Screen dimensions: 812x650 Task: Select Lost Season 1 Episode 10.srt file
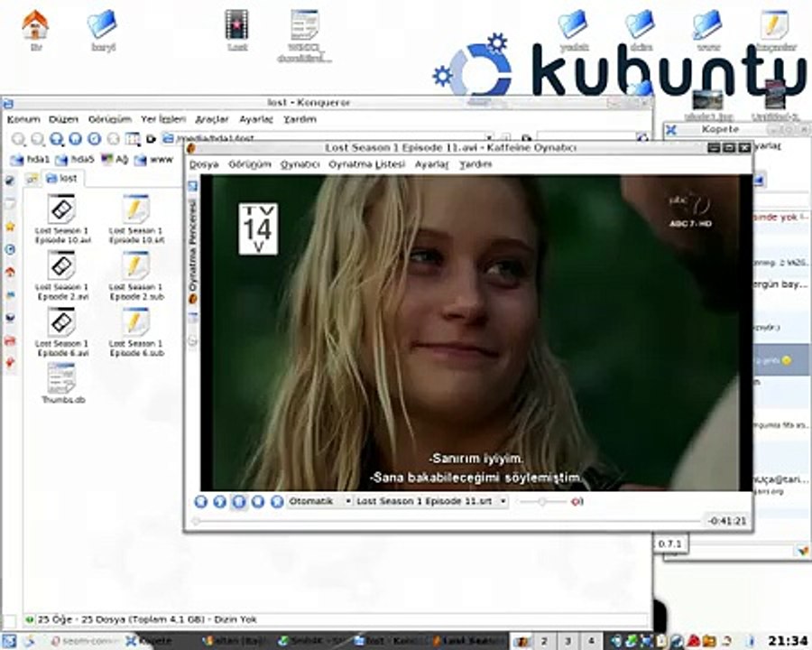pos(136,218)
